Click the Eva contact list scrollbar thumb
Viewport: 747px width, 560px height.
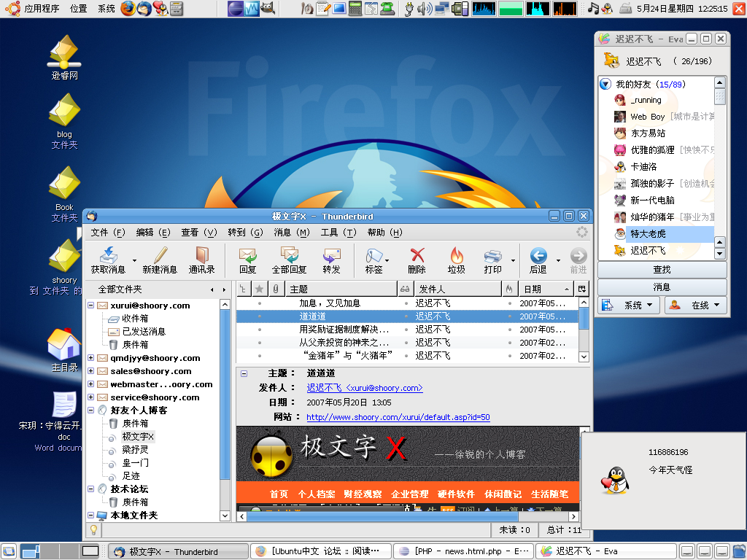720,97
